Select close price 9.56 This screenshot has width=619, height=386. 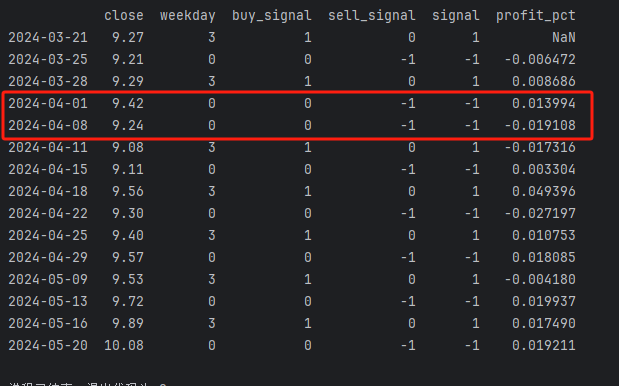coord(128,191)
